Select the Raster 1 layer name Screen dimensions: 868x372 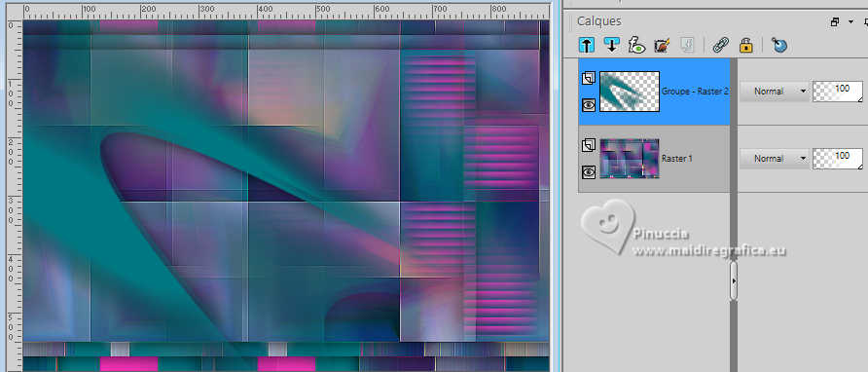click(x=677, y=159)
